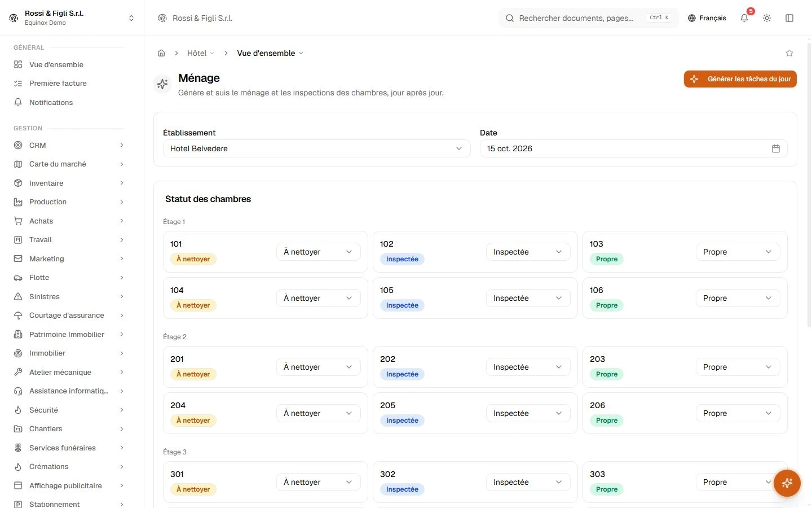Click the search documents field

(x=589, y=18)
